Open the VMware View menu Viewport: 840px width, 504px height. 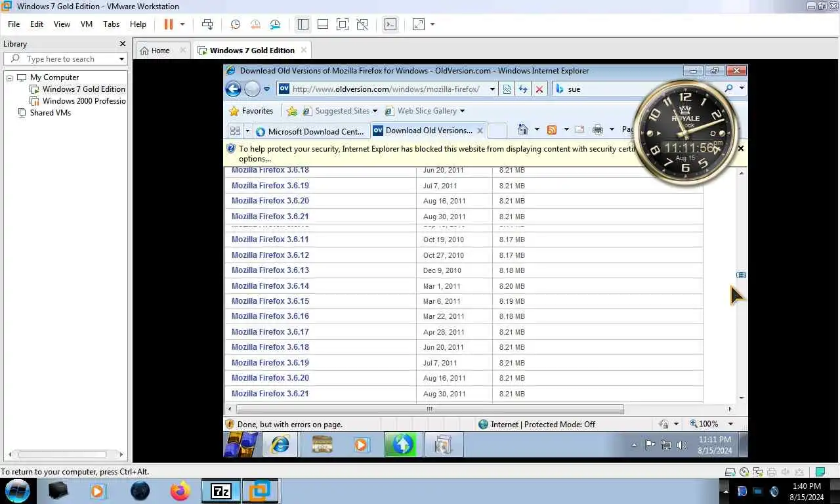click(62, 24)
